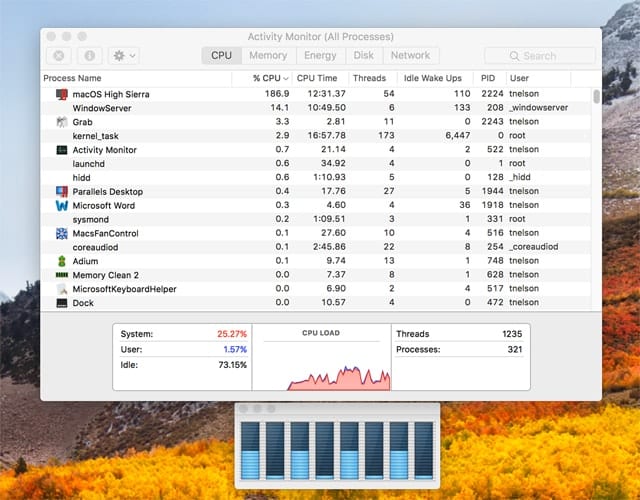Open the gear action dropdown menu

tap(125, 56)
